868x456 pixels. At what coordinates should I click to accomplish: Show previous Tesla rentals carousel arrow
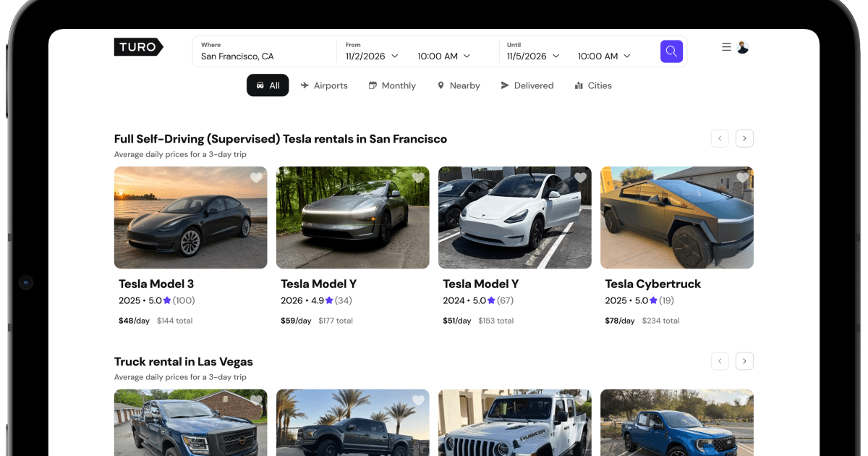720,138
